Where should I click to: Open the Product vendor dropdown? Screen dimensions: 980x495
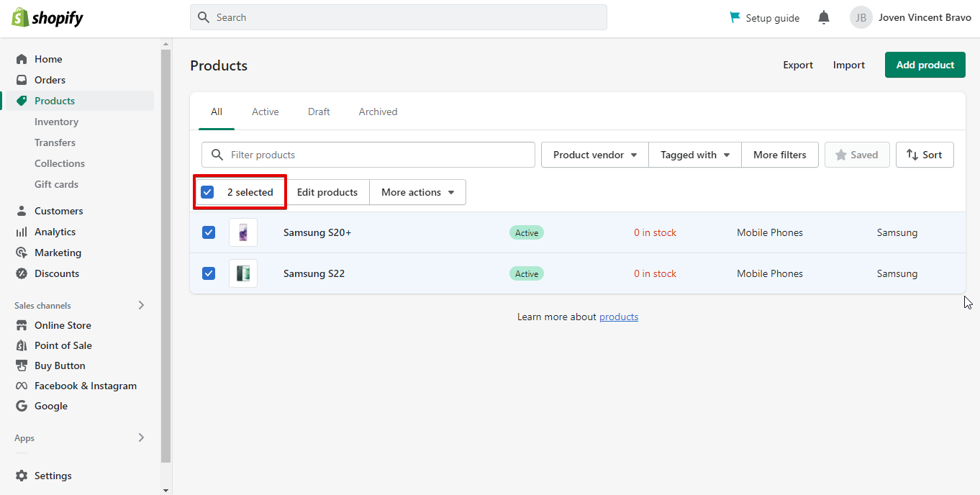click(x=594, y=155)
